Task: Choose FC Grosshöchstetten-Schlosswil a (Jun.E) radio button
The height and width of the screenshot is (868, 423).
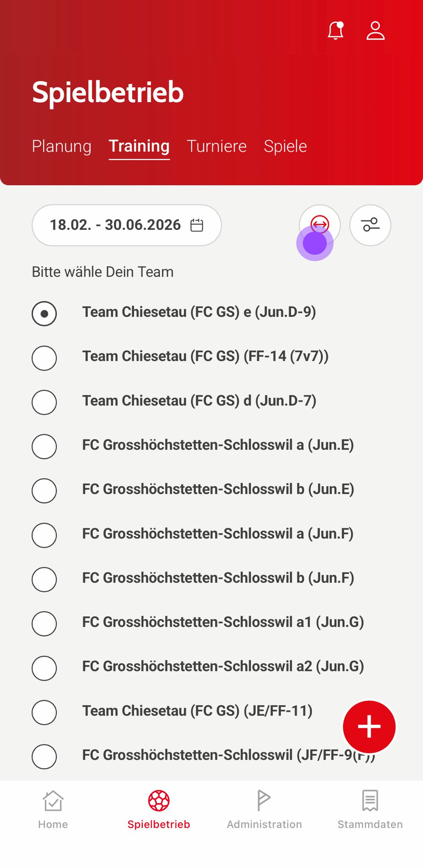Action: pos(44,446)
